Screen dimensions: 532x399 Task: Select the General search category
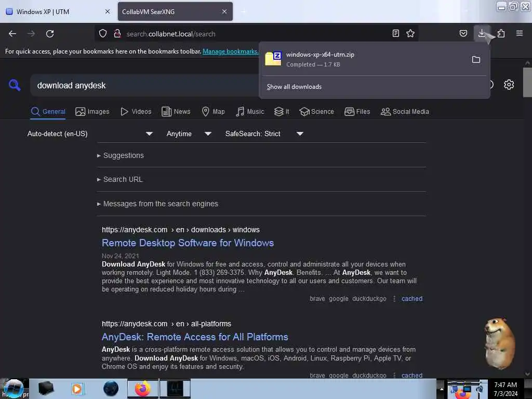[x=48, y=112]
